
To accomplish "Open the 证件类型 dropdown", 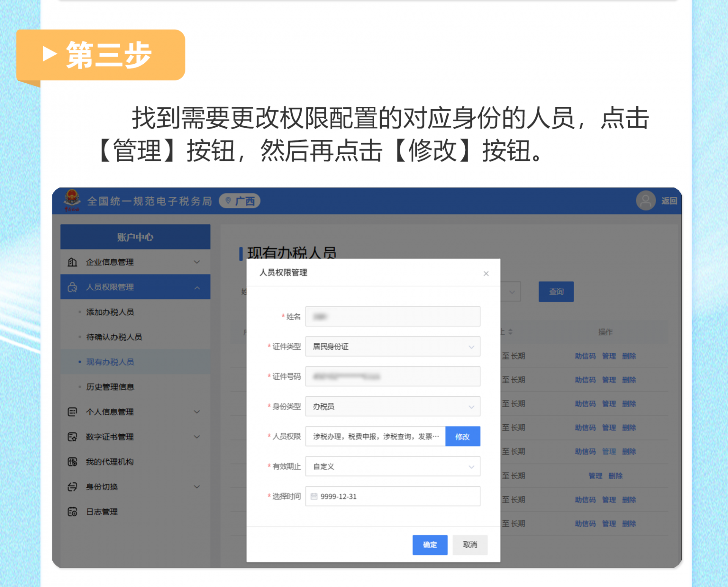I will pos(392,346).
